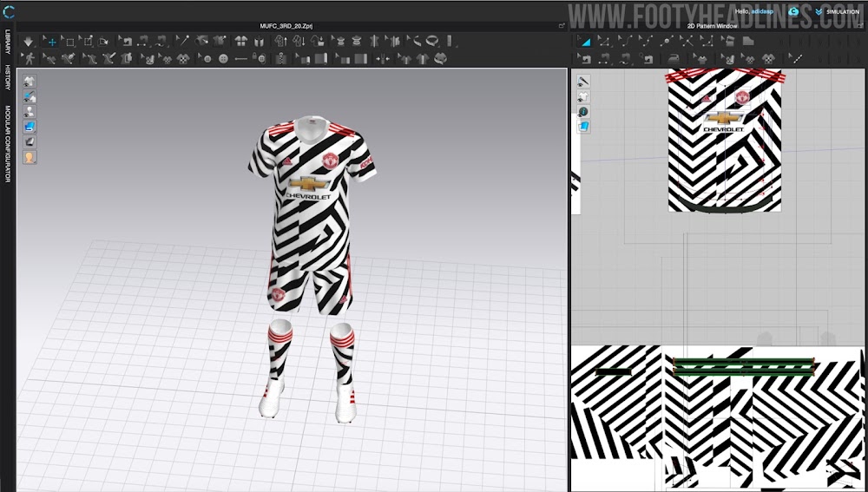Select Check Sewing magnifier tool in 2D toolbar
Image resolution: width=868 pixels, height=492 pixels.
(646, 58)
